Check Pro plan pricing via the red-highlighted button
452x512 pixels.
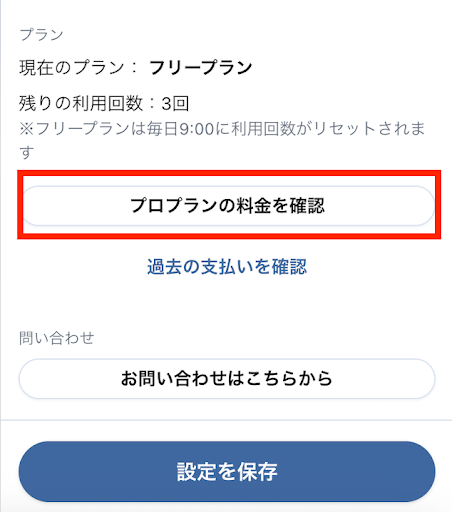pyautogui.click(x=228, y=205)
